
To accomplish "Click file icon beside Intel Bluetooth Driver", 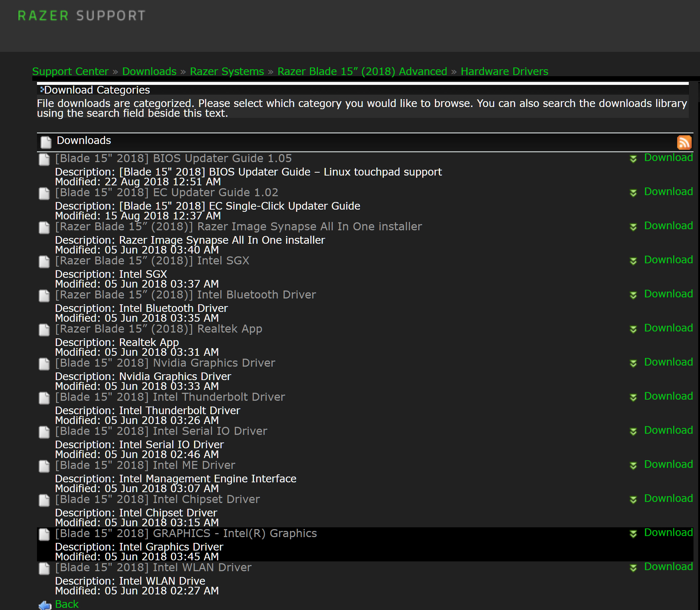I will click(x=44, y=296).
